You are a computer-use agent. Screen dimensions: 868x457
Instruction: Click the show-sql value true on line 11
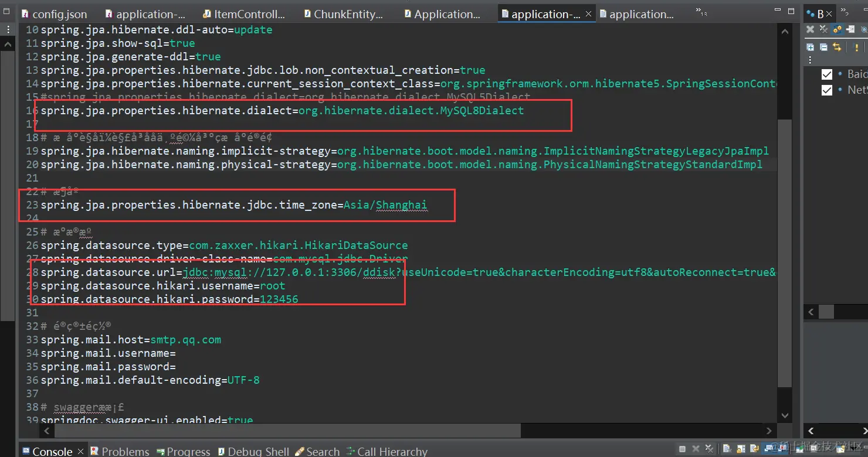[182, 43]
